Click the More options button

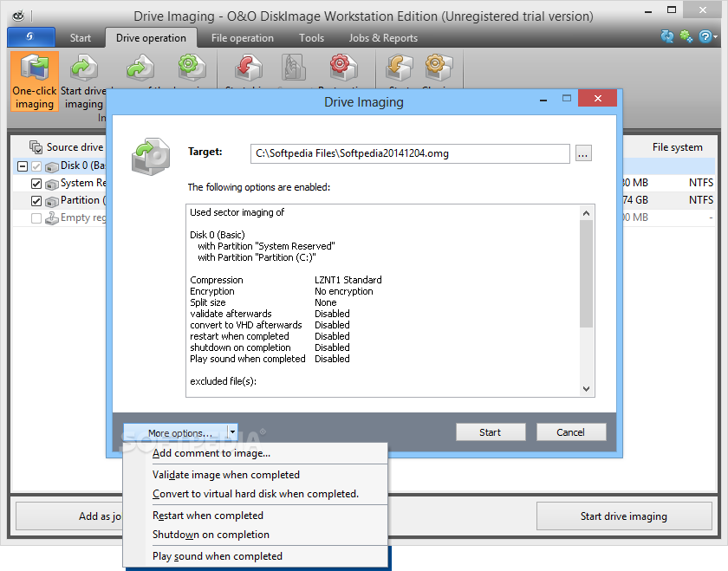[175, 432]
